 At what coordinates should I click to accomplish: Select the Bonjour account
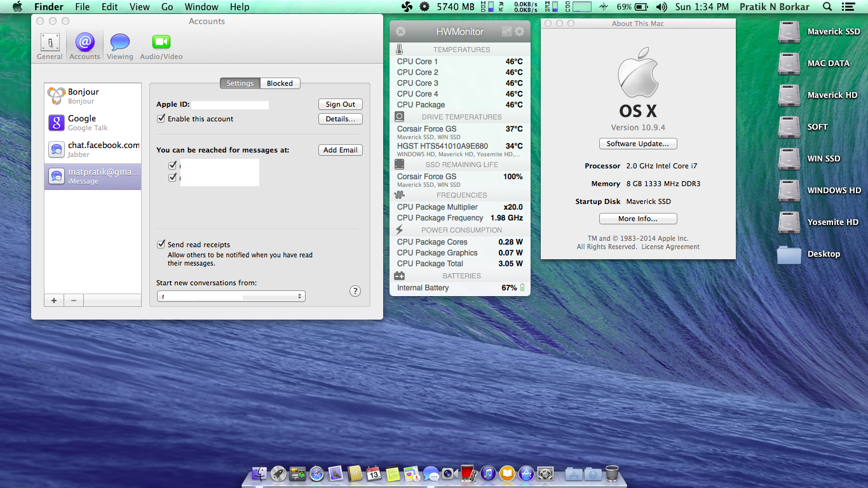[x=93, y=96]
